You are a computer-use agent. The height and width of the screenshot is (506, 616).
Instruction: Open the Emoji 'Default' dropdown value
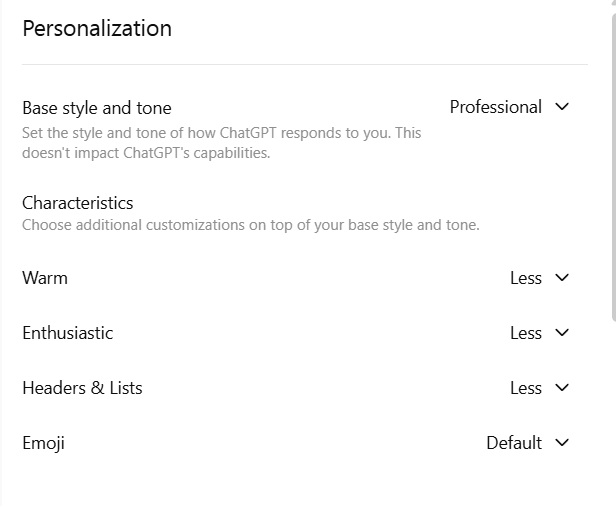click(514, 443)
